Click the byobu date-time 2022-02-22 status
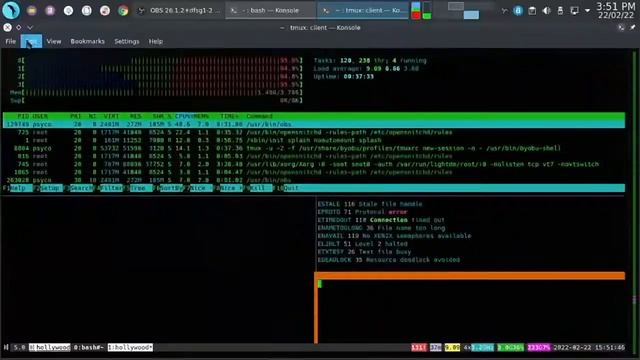Screen dimensions: 640x360 589,347
